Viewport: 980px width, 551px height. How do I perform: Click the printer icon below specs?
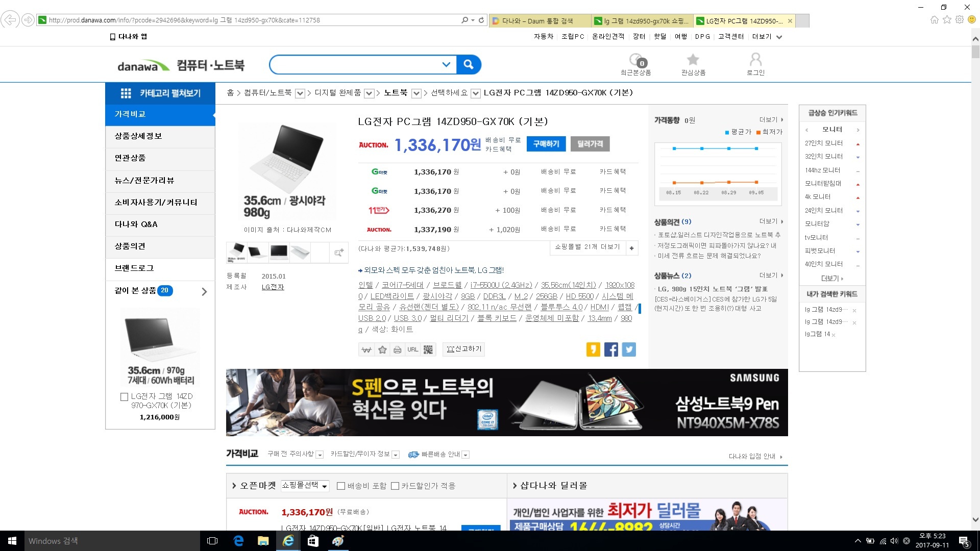pyautogui.click(x=397, y=349)
